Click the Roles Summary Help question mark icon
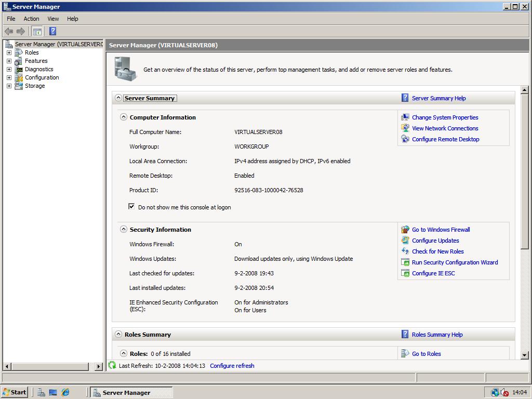 click(x=405, y=334)
